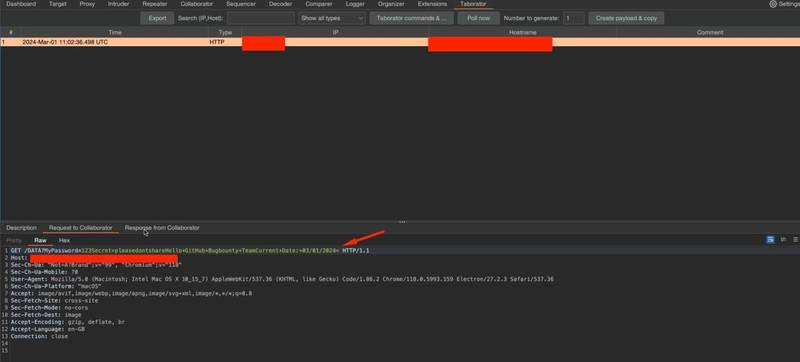Click the Poll now button
This screenshot has width=800, height=362.
[x=478, y=18]
